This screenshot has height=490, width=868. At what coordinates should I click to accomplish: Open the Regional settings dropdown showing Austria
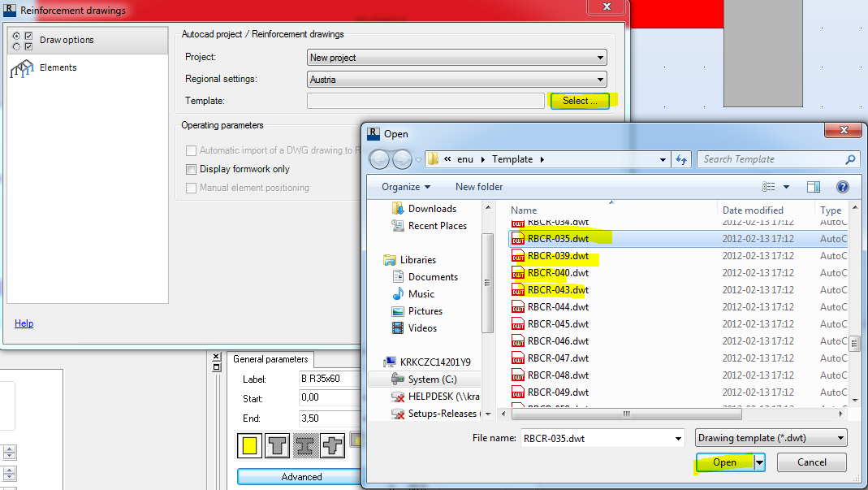[600, 79]
